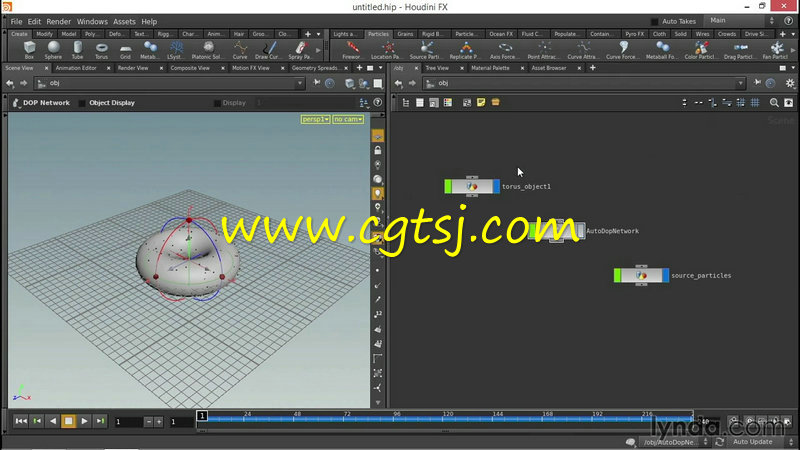Expand the network editor path dropdown
Viewport: 800px width, 450px height.
740,83
